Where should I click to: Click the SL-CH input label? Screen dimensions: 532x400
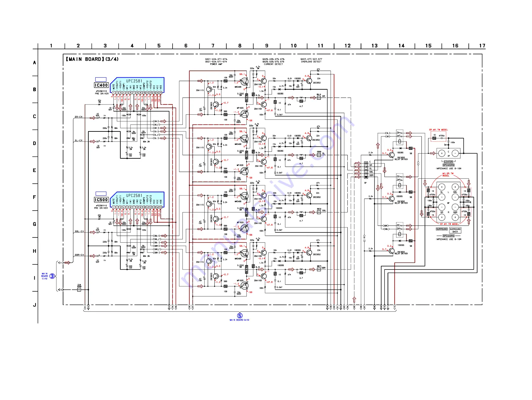point(79,140)
